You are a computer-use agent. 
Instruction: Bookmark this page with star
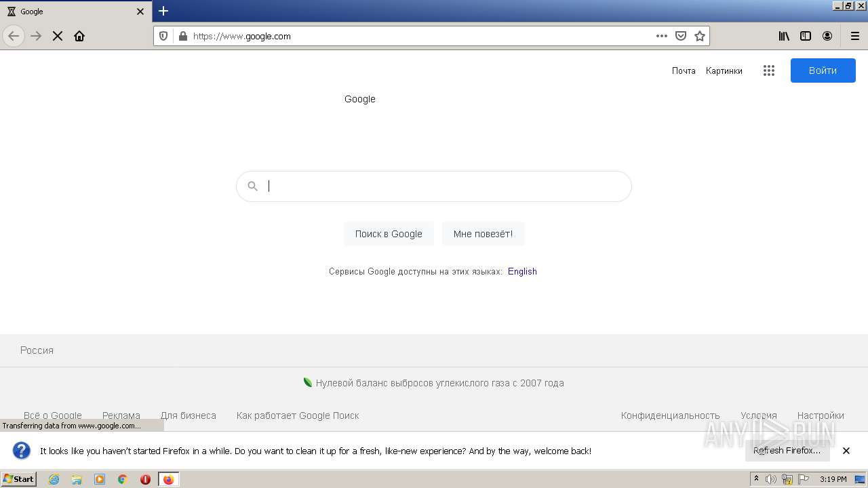[x=700, y=36]
